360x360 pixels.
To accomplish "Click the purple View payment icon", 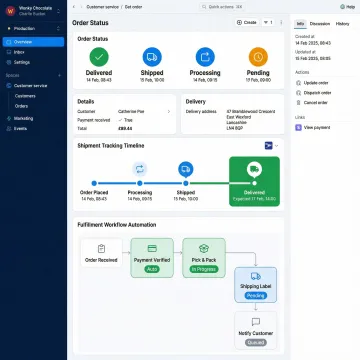I will click(x=298, y=127).
